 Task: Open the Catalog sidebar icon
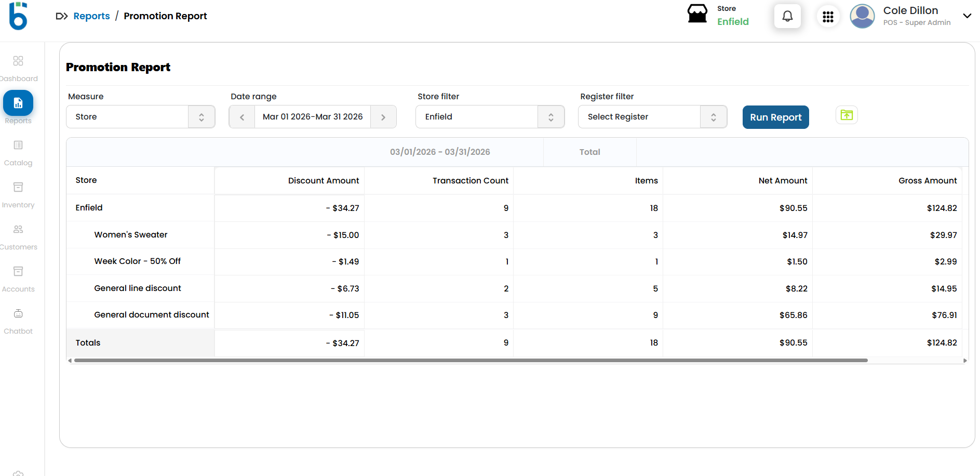(x=18, y=145)
